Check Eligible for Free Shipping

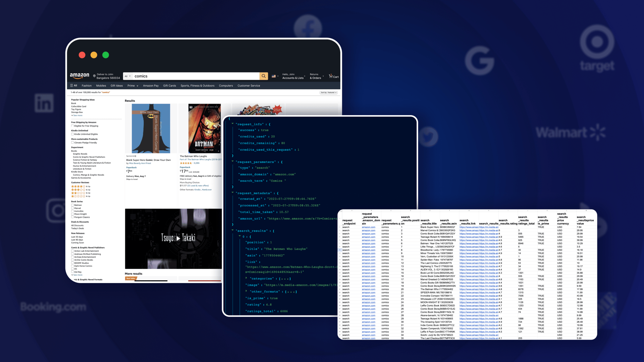[x=72, y=126]
